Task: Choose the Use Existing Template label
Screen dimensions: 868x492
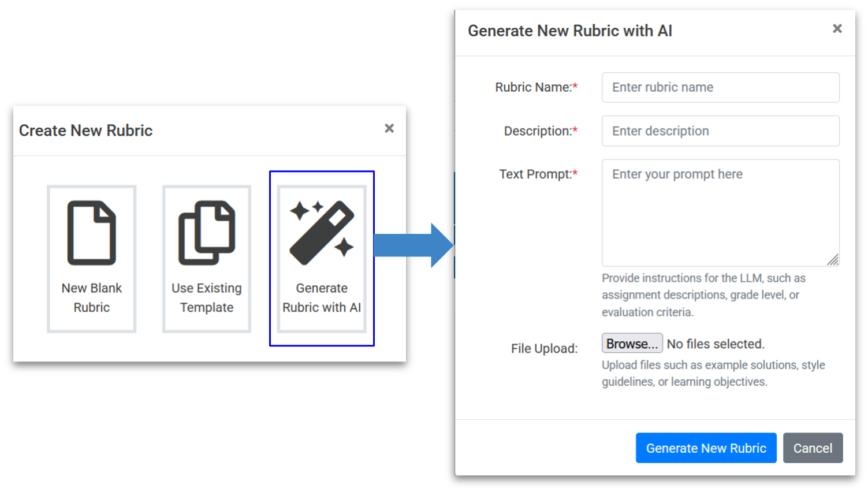Action: 207,297
